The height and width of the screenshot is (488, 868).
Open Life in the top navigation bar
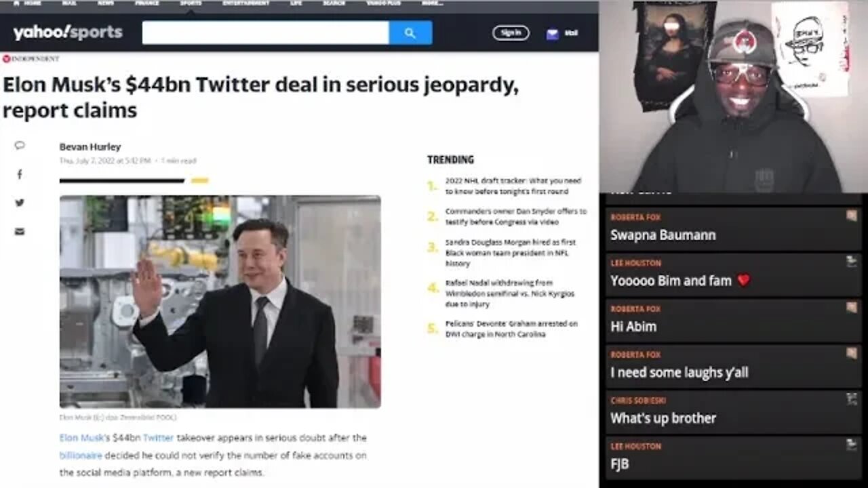point(296,3)
